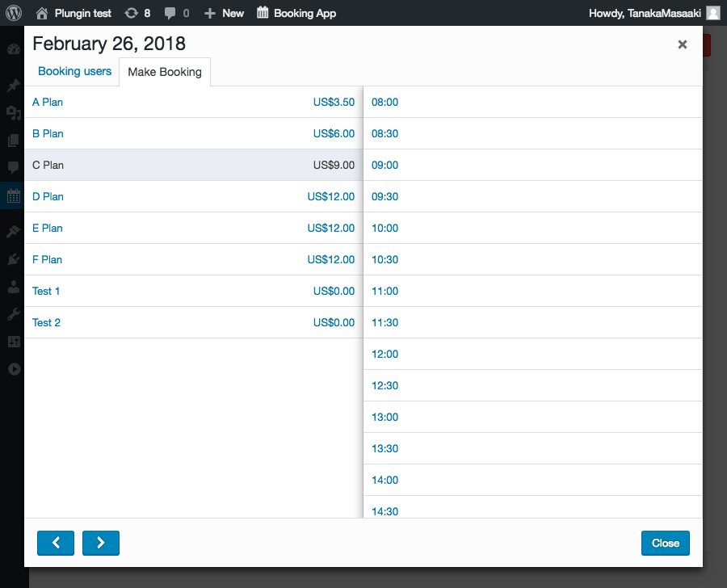The width and height of the screenshot is (727, 588).
Task: Click the Plungin test home icon
Action: click(43, 13)
